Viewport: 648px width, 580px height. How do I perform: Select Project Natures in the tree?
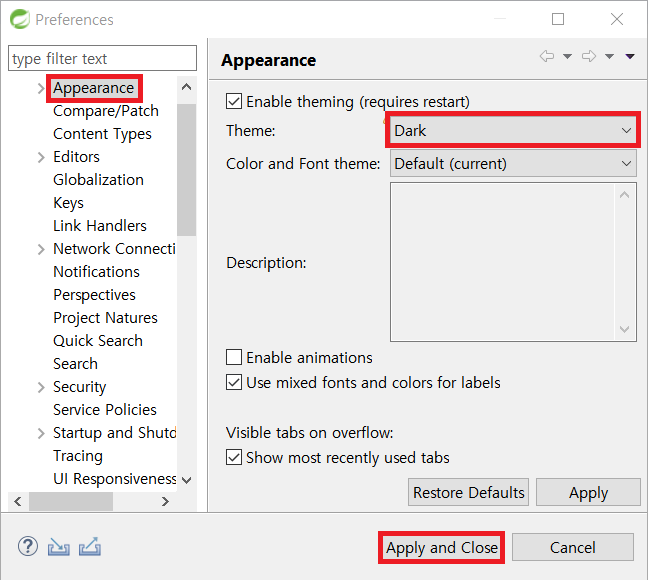[x=105, y=318]
